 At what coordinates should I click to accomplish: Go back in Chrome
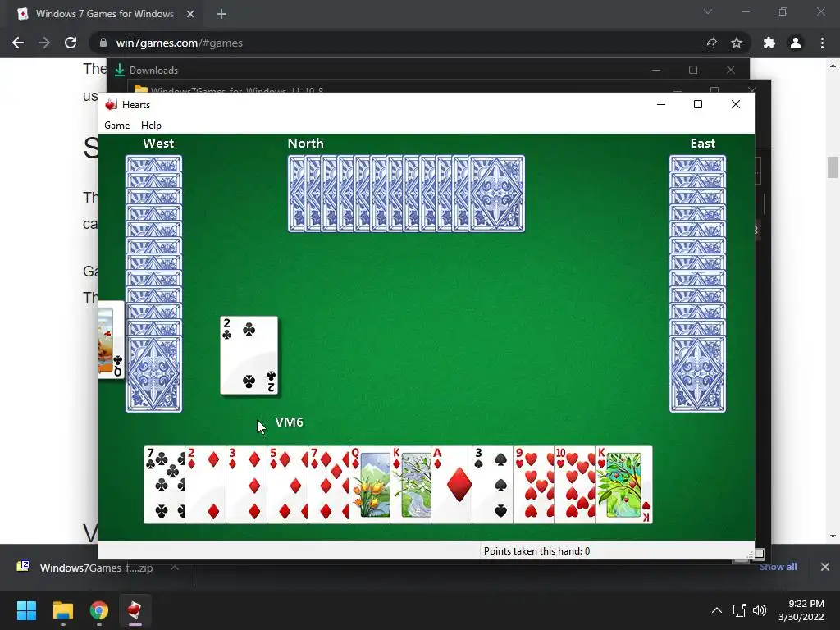[18, 43]
